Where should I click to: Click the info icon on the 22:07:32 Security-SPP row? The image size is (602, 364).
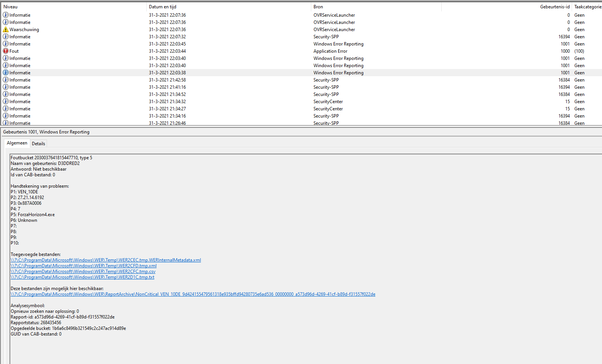click(6, 37)
